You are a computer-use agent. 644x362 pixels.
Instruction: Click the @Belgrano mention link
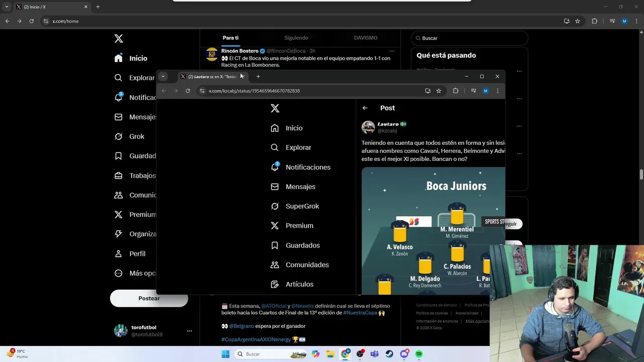tap(242, 326)
